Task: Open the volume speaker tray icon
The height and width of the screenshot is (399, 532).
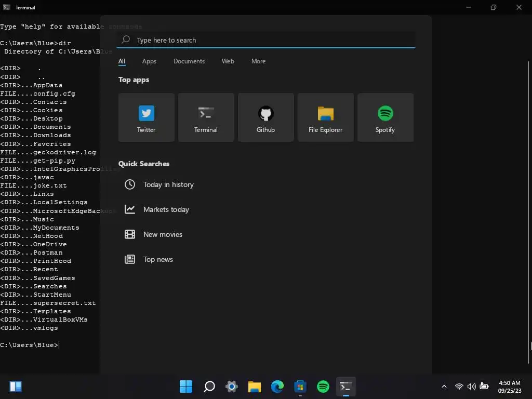Action: [x=471, y=387]
